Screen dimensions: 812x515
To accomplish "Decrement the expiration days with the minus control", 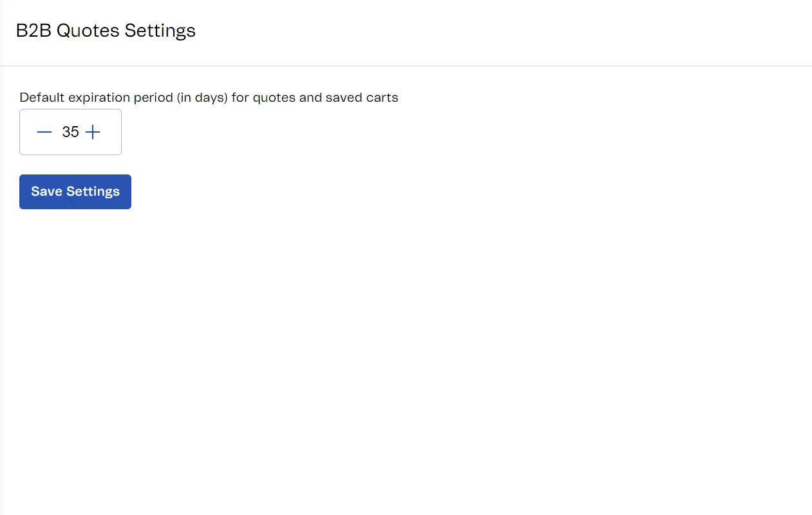I will tap(44, 132).
